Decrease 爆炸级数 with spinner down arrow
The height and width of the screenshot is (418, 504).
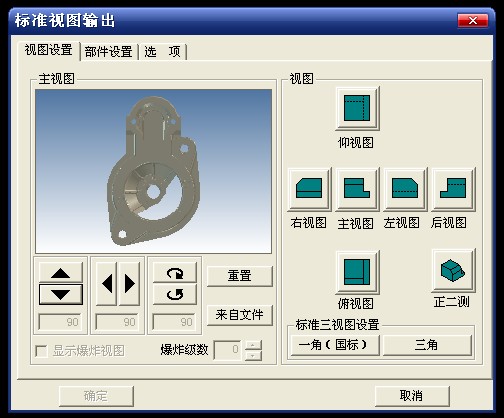[253, 356]
